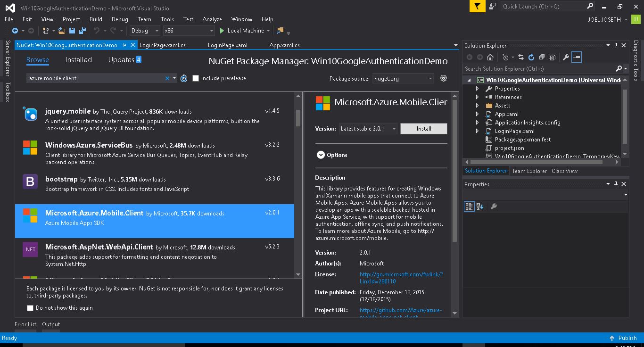The image size is (644, 347).
Task: Open Pending Changes Filter in Solution Explorer
Action: 505,57
